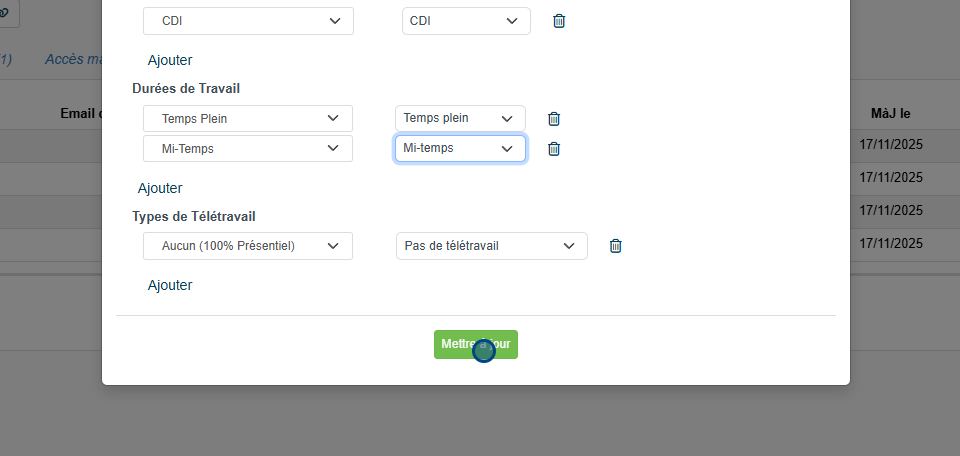Expand the Pas de télétravail dropdown
Screen dimensions: 960x456
tap(491, 246)
